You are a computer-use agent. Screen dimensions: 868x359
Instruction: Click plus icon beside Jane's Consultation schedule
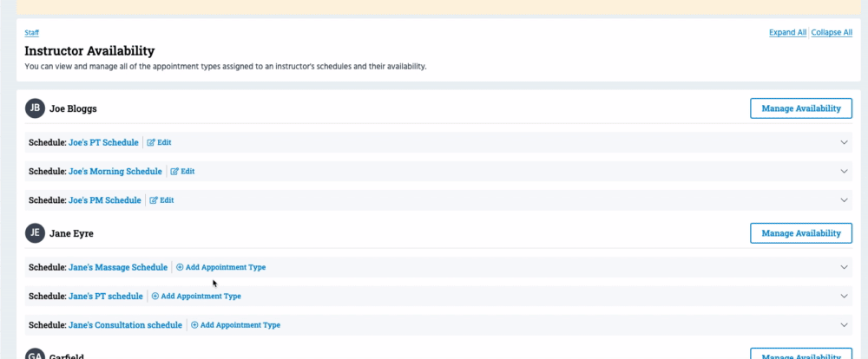pos(194,325)
